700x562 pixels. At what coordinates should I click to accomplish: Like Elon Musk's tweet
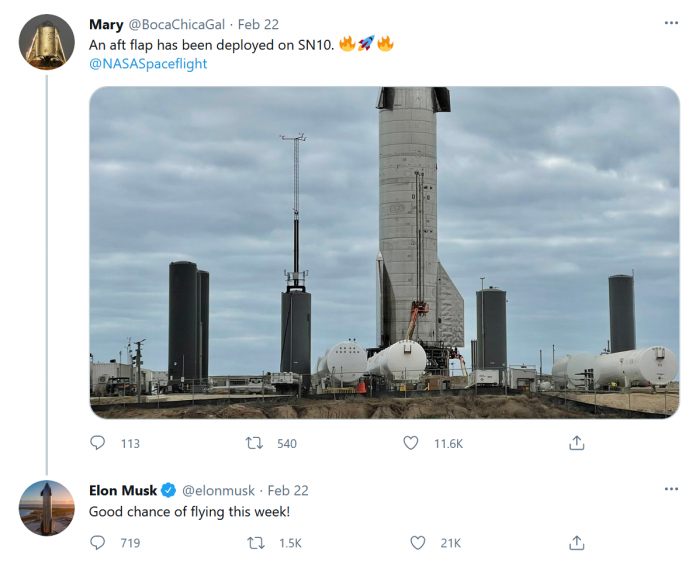pos(418,543)
